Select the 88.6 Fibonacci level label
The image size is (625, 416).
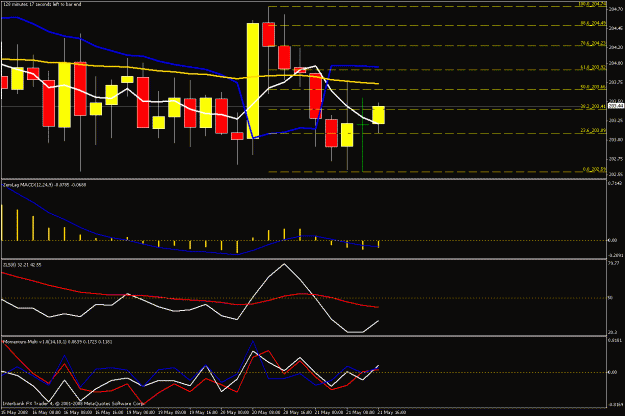pyautogui.click(x=593, y=23)
